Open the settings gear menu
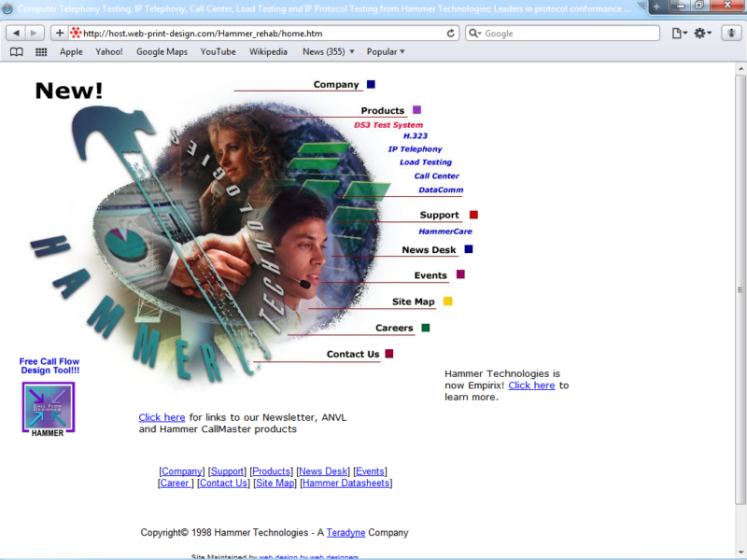The height and width of the screenshot is (560, 747). [x=702, y=34]
